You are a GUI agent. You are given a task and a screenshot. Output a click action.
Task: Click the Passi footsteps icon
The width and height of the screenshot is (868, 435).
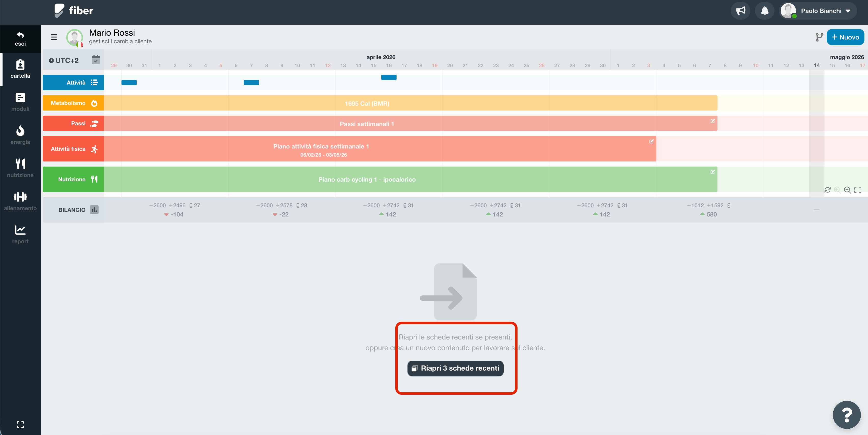tap(94, 124)
